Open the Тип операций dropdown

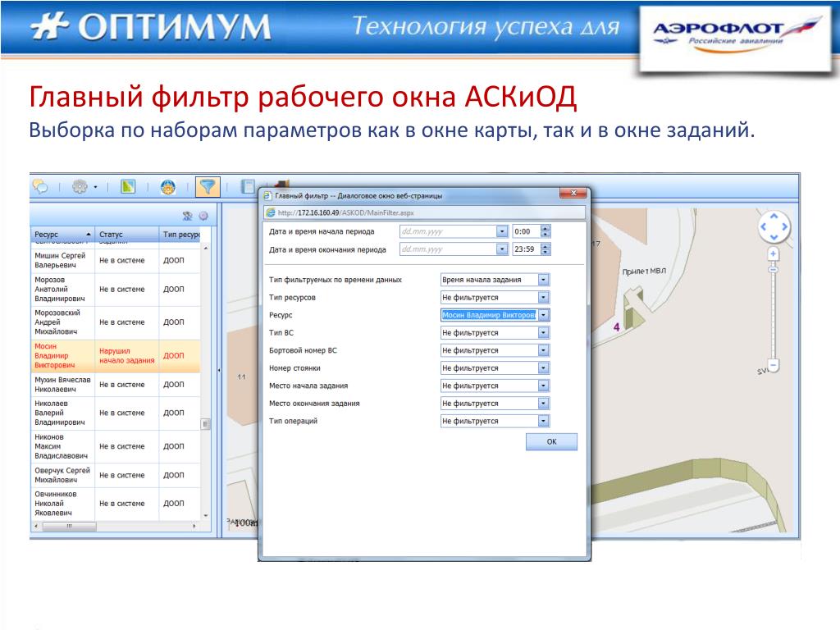(x=543, y=421)
